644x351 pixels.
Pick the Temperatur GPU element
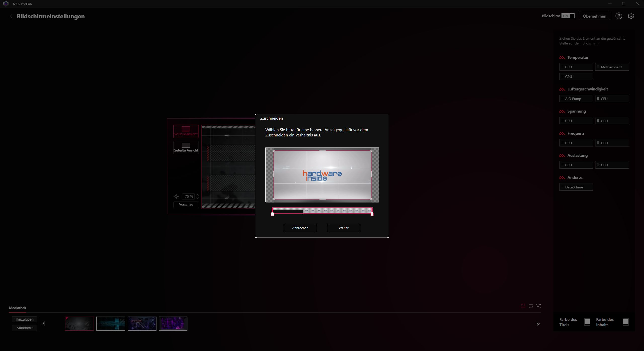pos(576,77)
